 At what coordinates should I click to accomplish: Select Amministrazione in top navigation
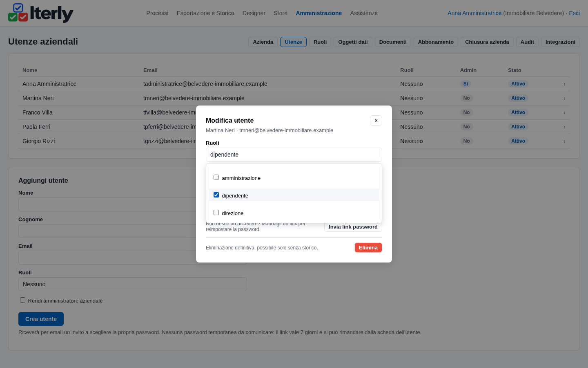click(319, 13)
